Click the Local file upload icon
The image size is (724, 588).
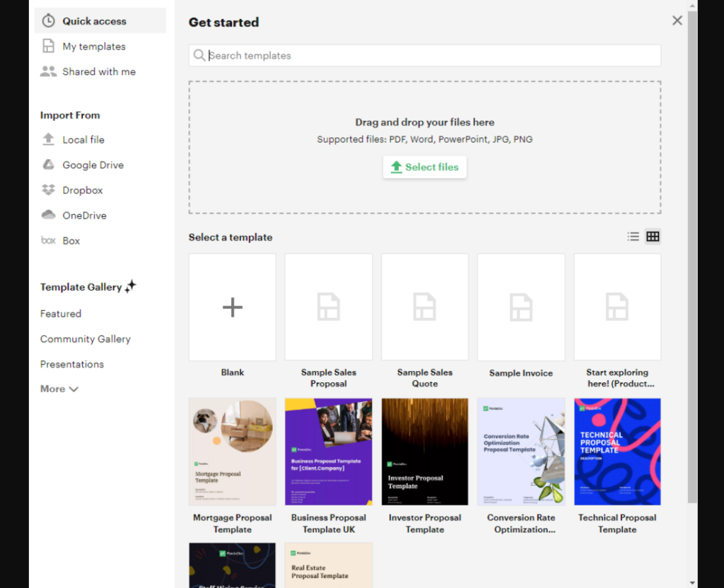(48, 139)
